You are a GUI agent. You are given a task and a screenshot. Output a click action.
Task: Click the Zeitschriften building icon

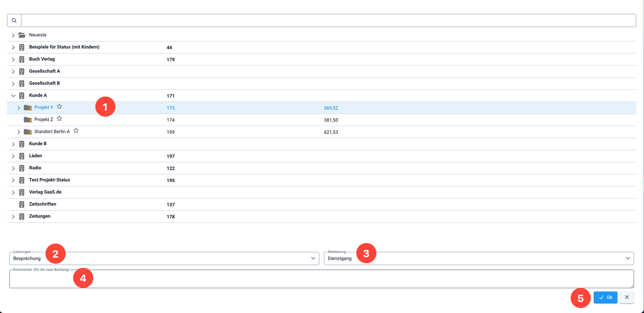pyautogui.click(x=22, y=204)
